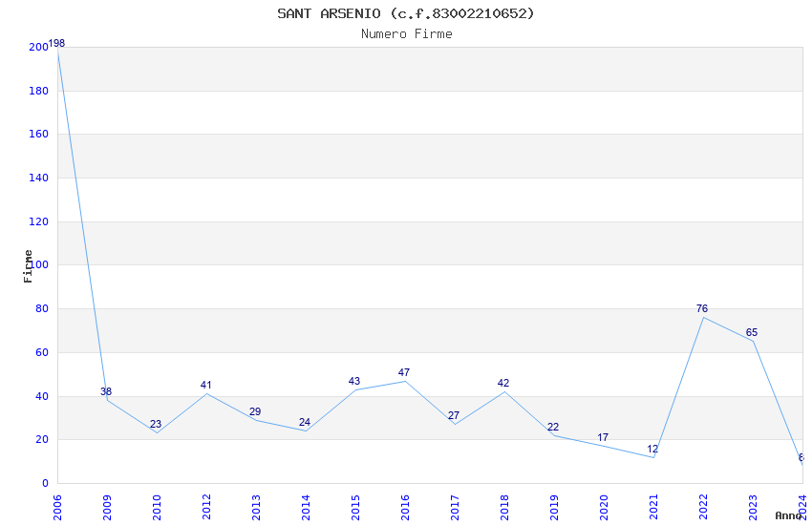Click the x-axis year label 2012
The width and height of the screenshot is (812, 525).
[x=206, y=508]
